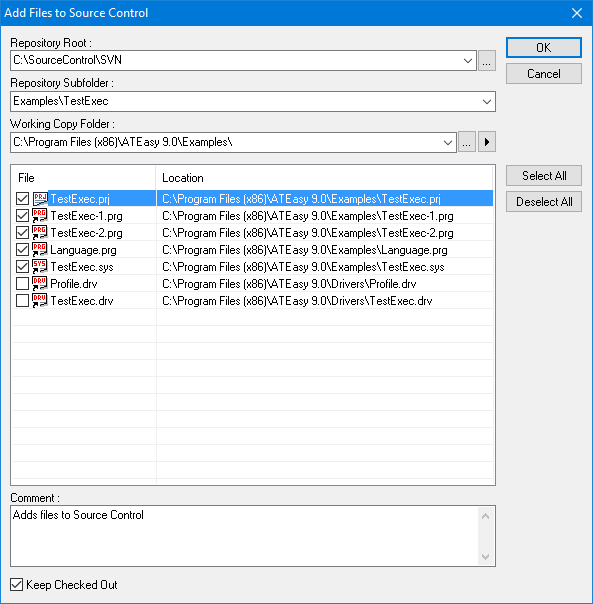The image size is (593, 604).
Task: Select the TestExec.prj file name
Action: click(80, 199)
